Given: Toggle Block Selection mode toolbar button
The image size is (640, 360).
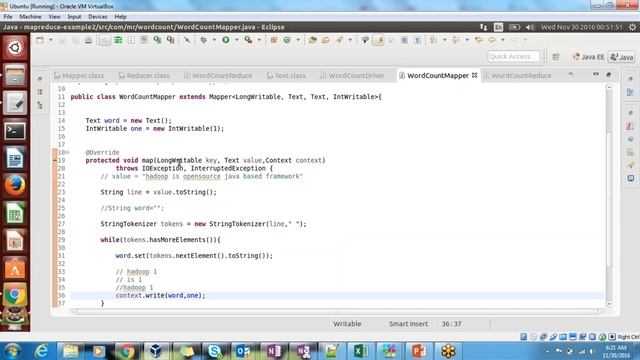Looking at the screenshot, I should tap(404, 40).
